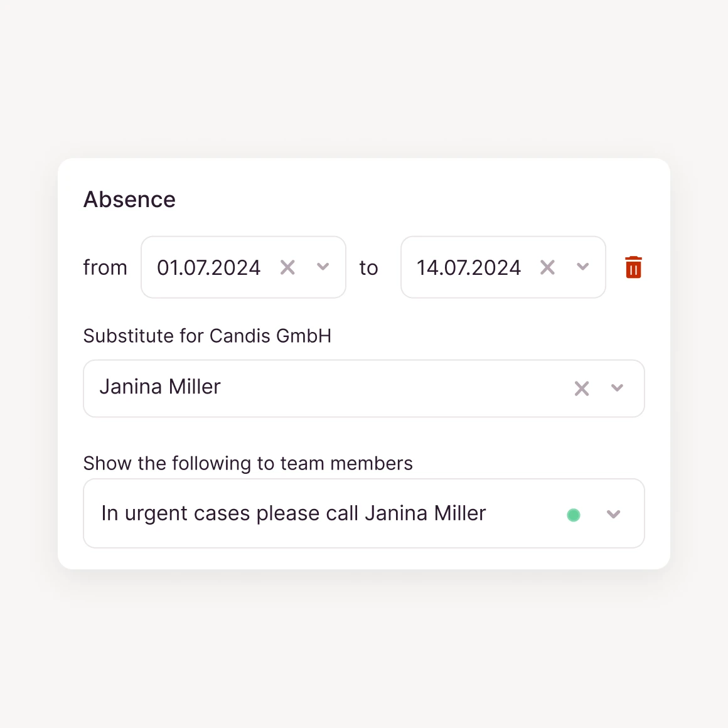Click the 'In urgent cases please call' message
728x728 pixels.
(x=293, y=513)
